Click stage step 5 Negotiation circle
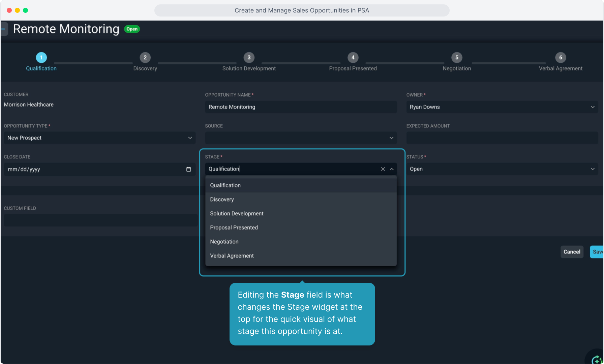This screenshot has width=604, height=364. pos(457,57)
